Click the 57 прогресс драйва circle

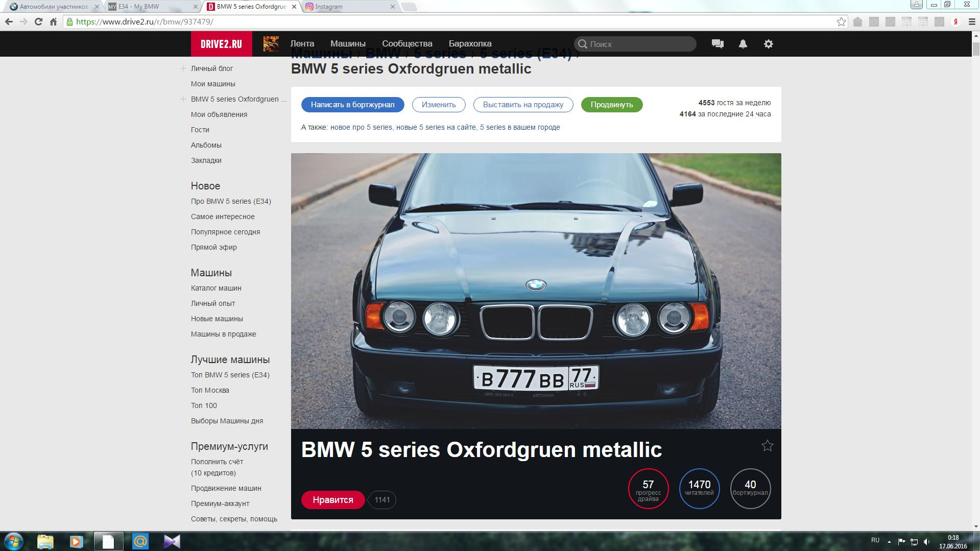pos(648,489)
